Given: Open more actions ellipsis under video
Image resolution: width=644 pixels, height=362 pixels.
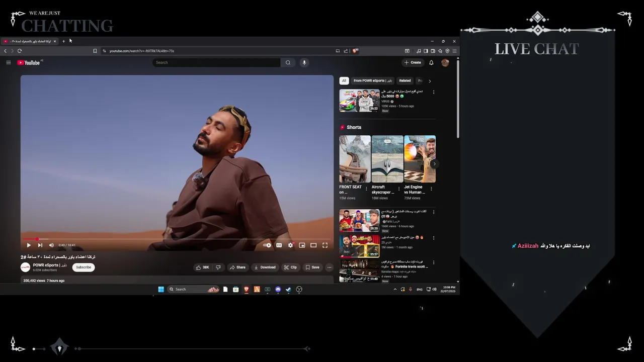Looking at the screenshot, I should tap(329, 267).
